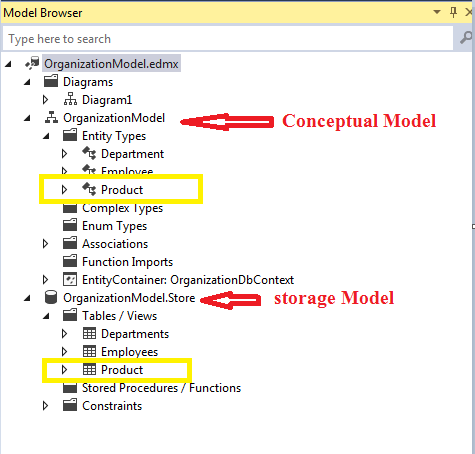Collapse the Tables / Views folder
Image resolution: width=475 pixels, height=454 pixels.
click(x=46, y=316)
